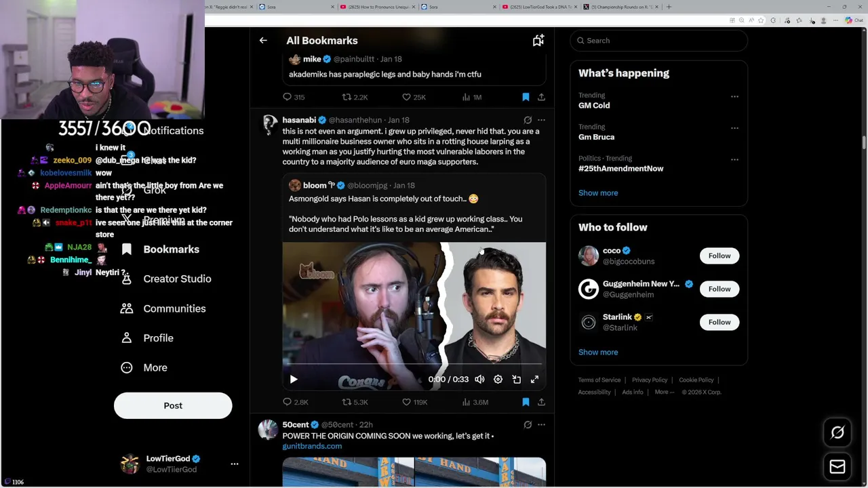Open the Messages floating button
868x488 pixels.
point(837,466)
